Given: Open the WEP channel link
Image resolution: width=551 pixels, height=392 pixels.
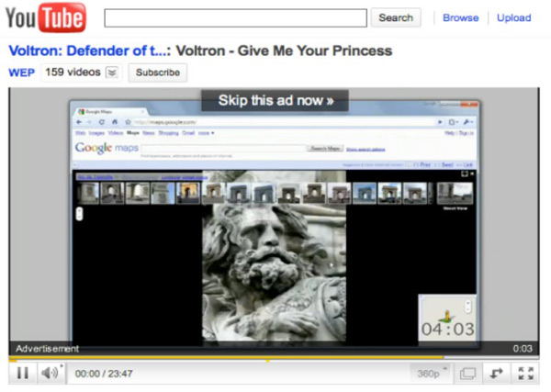Looking at the screenshot, I should (x=22, y=73).
